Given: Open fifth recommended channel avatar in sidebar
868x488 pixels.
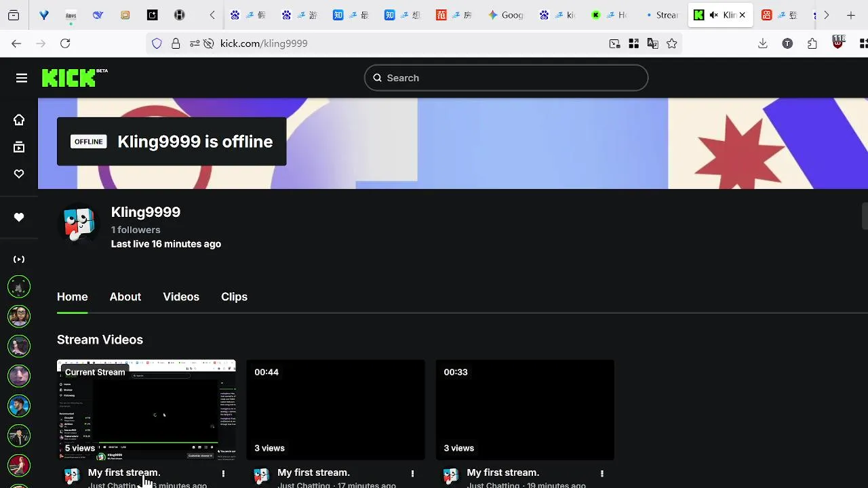Looking at the screenshot, I should click(19, 406).
